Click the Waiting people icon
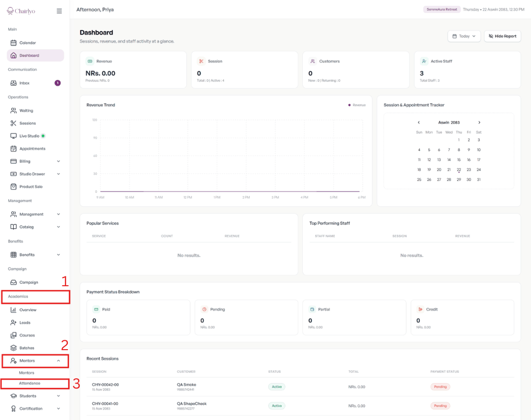Screen dimensions: 531x420 click(x=14, y=111)
